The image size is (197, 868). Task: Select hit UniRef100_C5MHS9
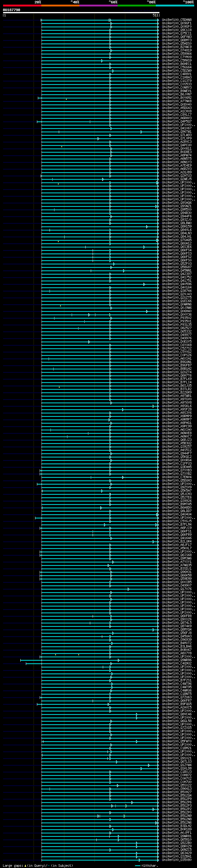click(x=177, y=61)
